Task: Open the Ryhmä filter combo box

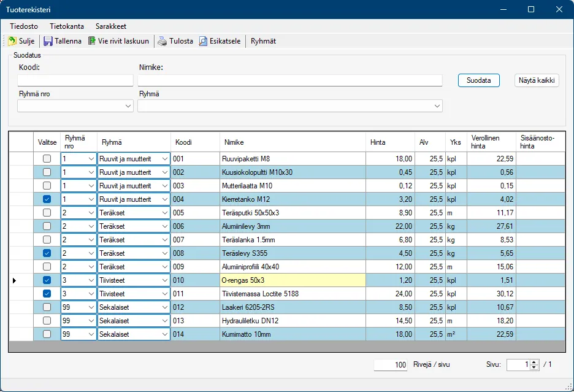Action: 437,106
